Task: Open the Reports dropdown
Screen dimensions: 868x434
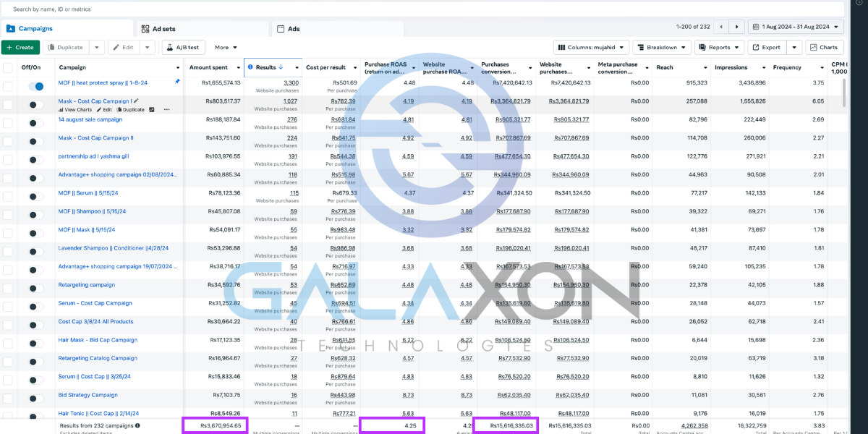Action: [719, 47]
